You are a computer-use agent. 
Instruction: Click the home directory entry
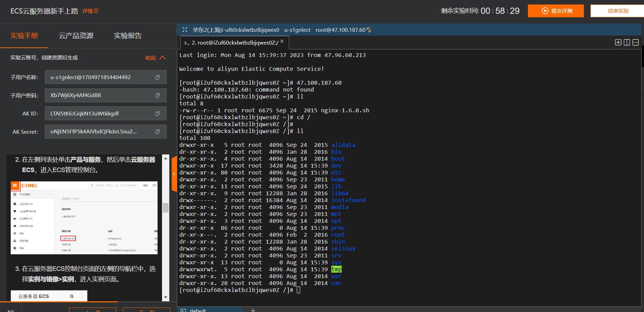pos(338,180)
